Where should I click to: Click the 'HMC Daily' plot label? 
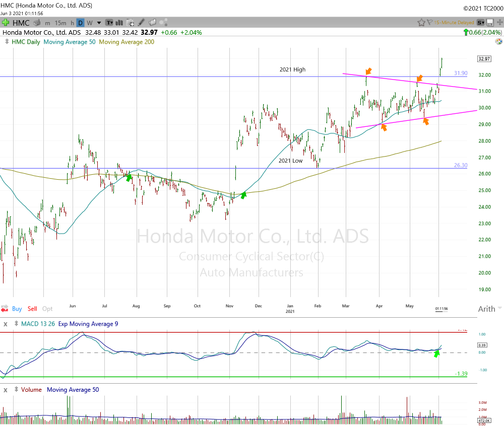click(26, 42)
